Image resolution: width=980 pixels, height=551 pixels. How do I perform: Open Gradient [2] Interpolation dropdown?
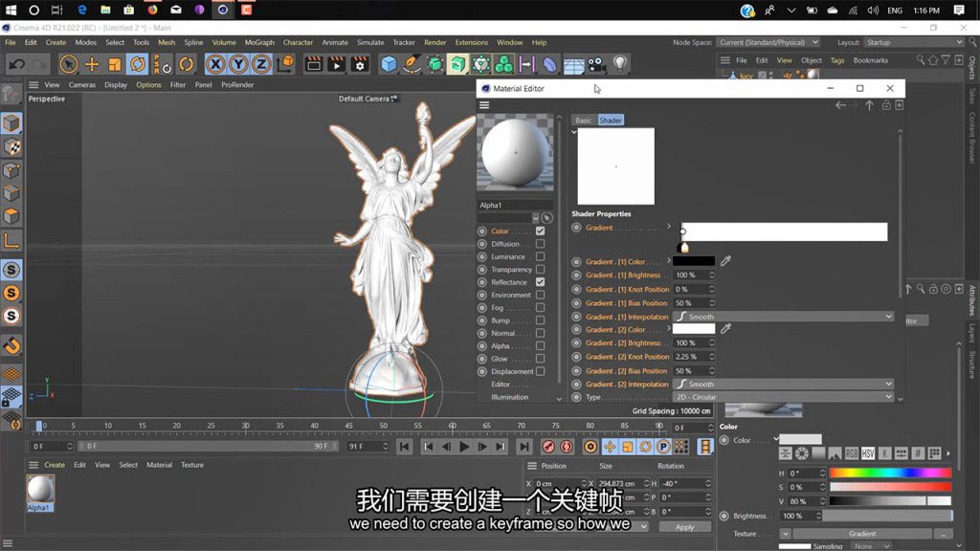(x=783, y=385)
